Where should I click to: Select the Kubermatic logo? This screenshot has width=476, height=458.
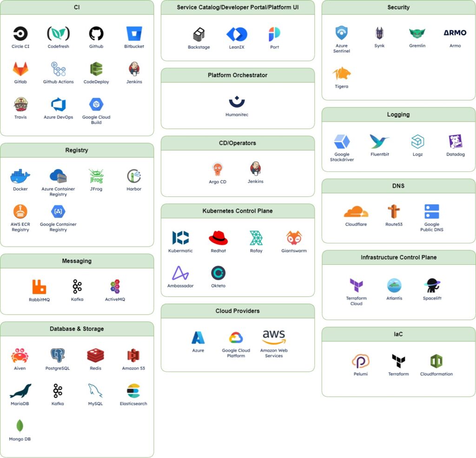[181, 238]
